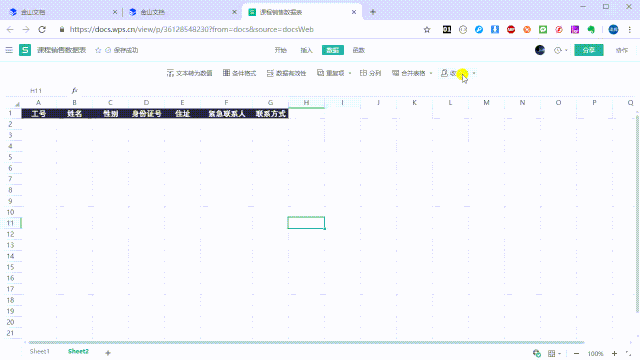Zoom in with the plus button
The image size is (640, 360).
pos(614,353)
